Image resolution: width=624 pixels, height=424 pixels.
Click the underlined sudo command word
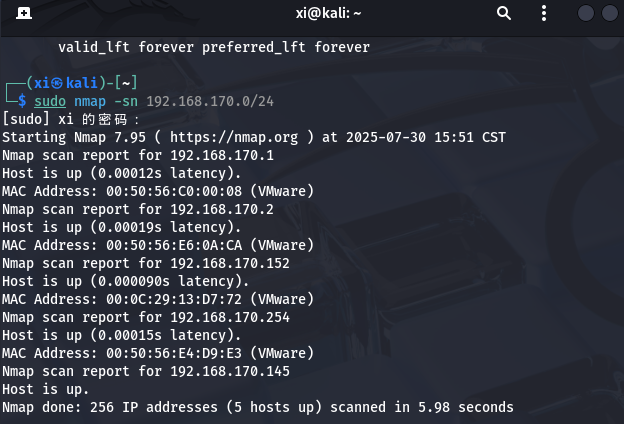tap(50, 102)
